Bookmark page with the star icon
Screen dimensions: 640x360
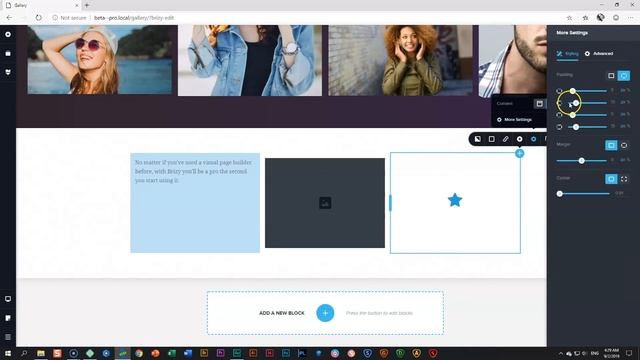[569, 18]
